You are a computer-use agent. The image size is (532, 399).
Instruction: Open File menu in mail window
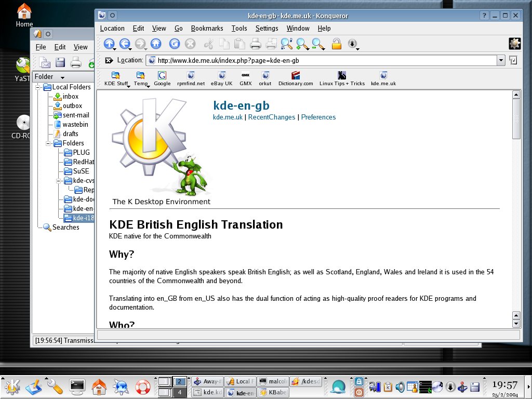[x=41, y=47]
